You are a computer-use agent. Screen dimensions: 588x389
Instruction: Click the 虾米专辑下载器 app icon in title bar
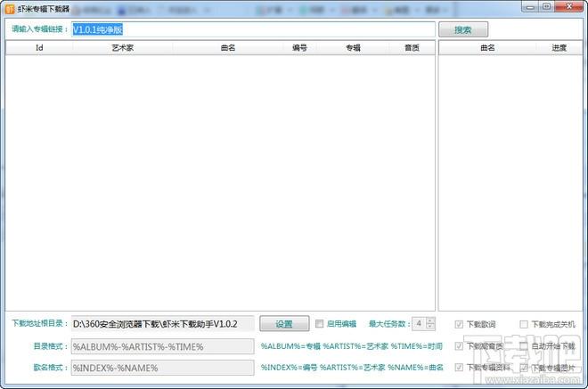tap(10, 9)
